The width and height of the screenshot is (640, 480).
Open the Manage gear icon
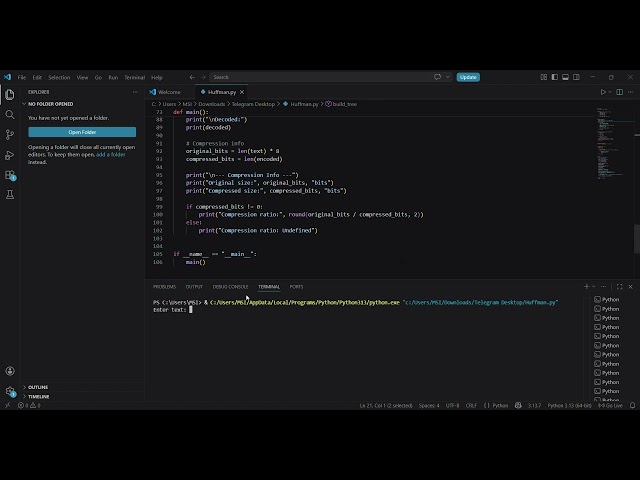[x=10, y=391]
